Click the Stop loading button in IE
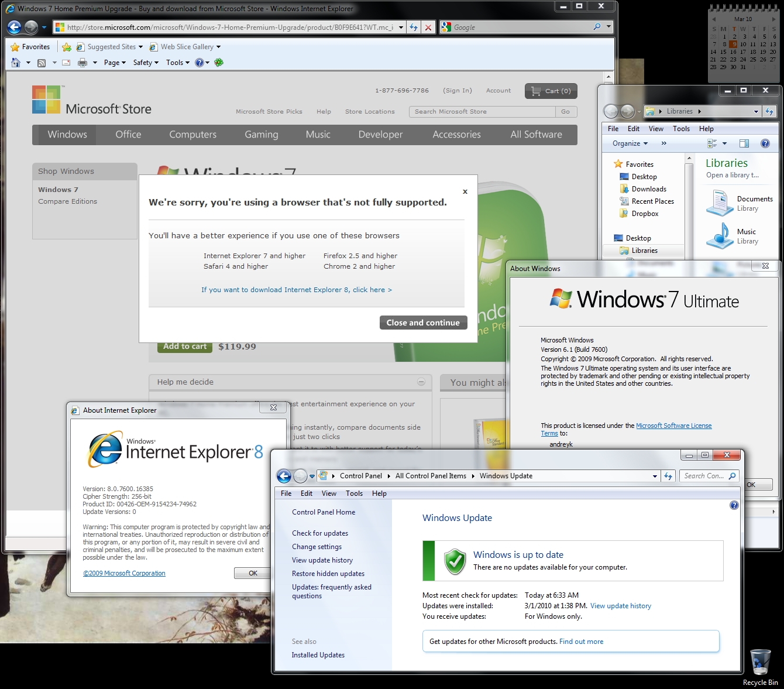The image size is (784, 689). [x=428, y=27]
